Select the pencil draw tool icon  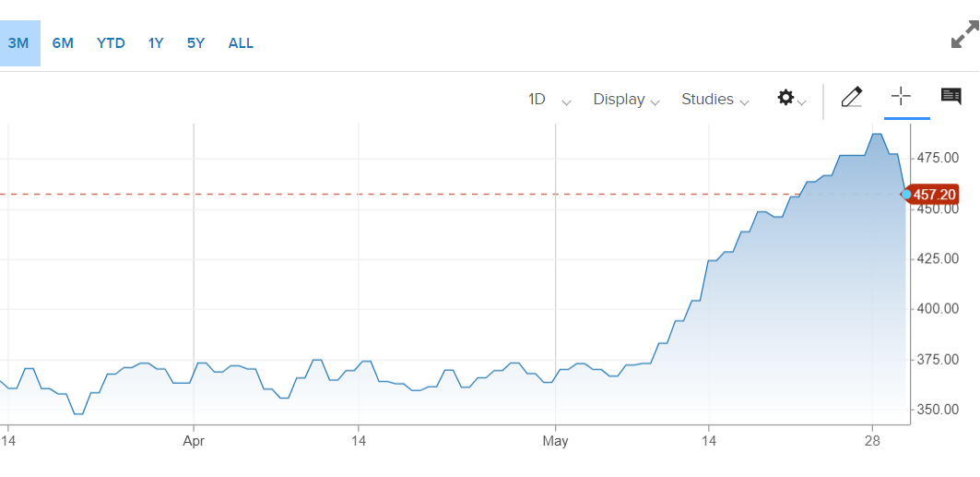(x=851, y=97)
